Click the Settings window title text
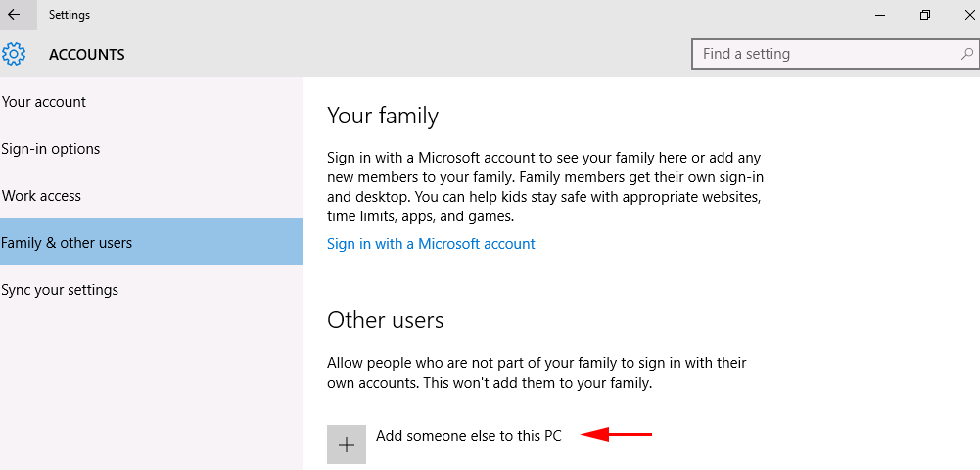980x470 pixels. tap(70, 15)
